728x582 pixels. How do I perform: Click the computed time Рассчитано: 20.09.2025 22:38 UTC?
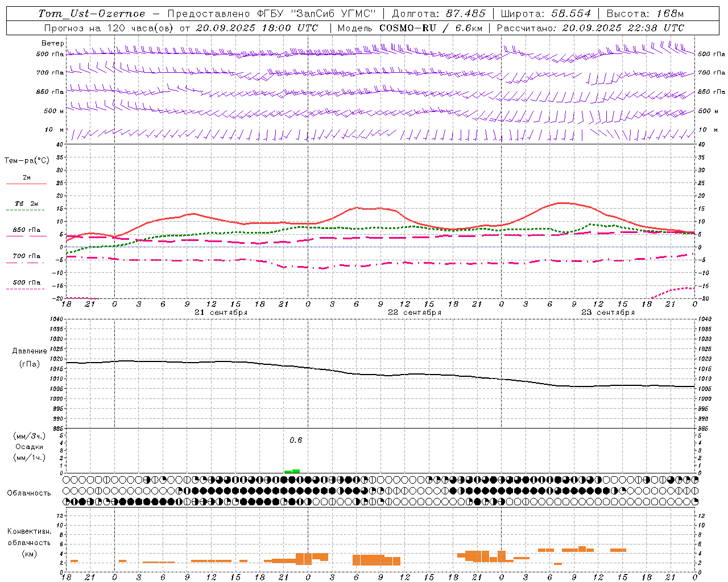(590, 28)
